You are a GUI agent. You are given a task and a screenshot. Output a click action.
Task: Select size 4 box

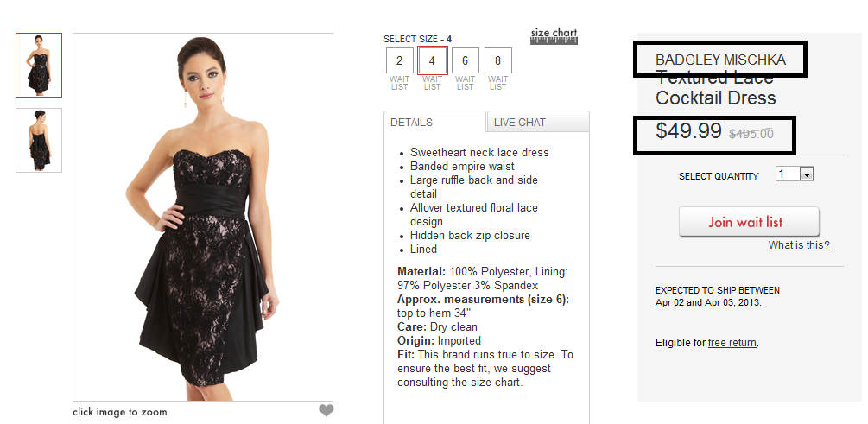point(433,60)
